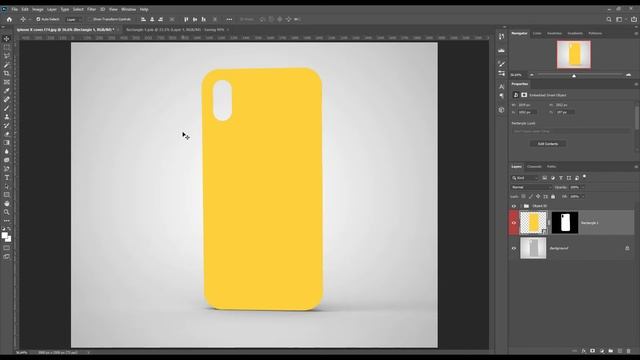Image resolution: width=640 pixels, height=360 pixels.
Task: Open the Normal blend mode dropdown
Action: [531, 187]
